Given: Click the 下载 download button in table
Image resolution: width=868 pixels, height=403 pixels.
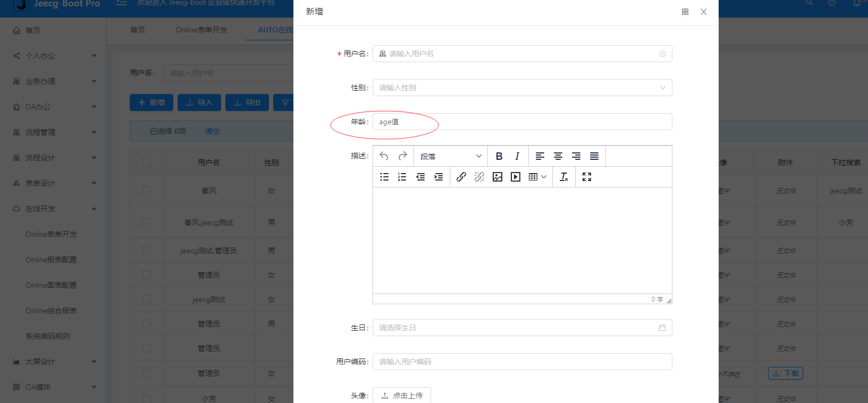Looking at the screenshot, I should [786, 373].
